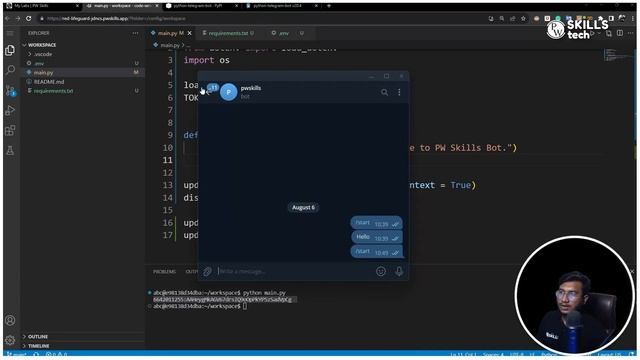The width and height of the screenshot is (640, 360).
Task: Open editor more actions ellipsis at top right
Action: coord(631,33)
